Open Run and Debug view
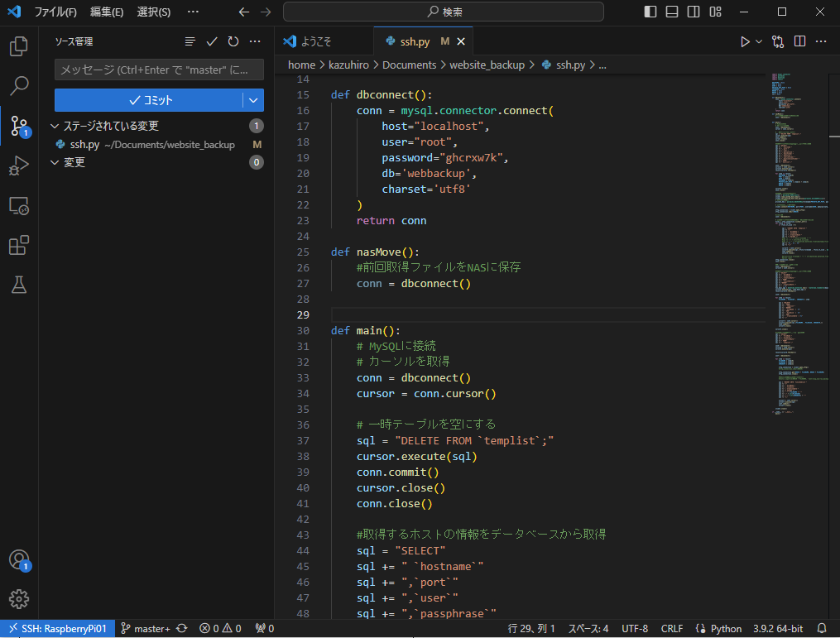840x638 pixels. click(x=18, y=166)
